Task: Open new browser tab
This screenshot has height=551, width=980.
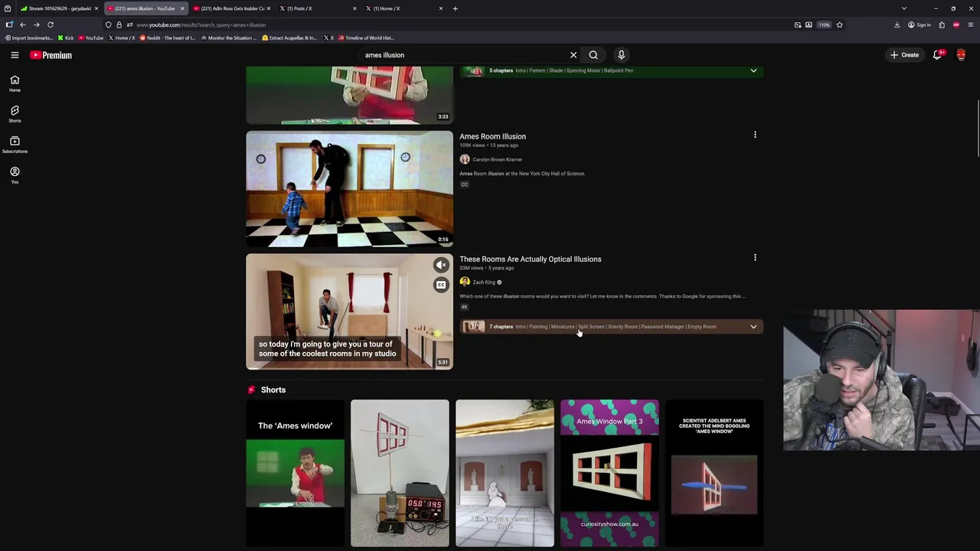Action: (x=455, y=8)
